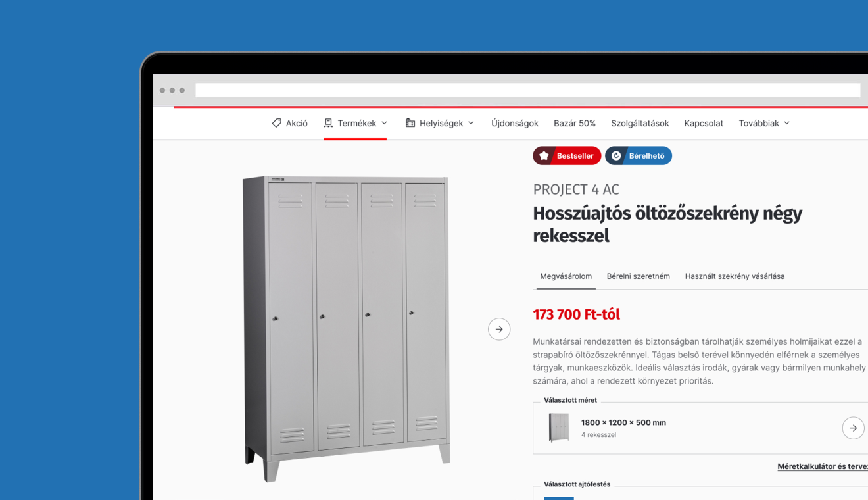Click the Termékek chair icon
Image resolution: width=868 pixels, height=500 pixels.
pyautogui.click(x=328, y=123)
